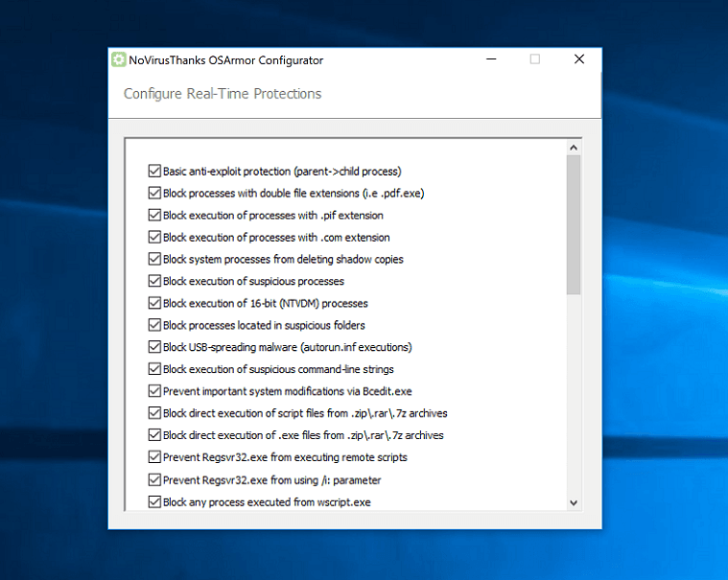Viewport: 728px width, 580px height.
Task: Click the Configure Real-Time Protections heading
Action: pos(223,94)
